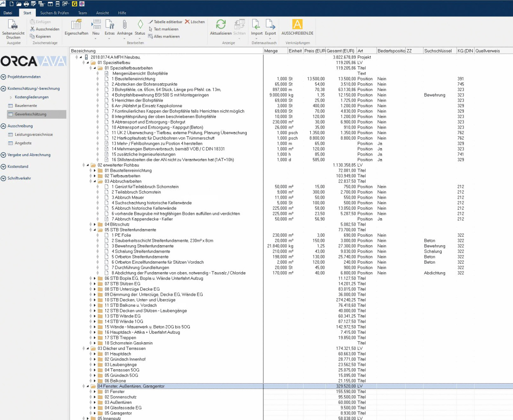Image resolution: width=513 pixels, height=420 pixels.
Task: Click the Leistungsverzeichnisse table icon
Action: [11, 135]
